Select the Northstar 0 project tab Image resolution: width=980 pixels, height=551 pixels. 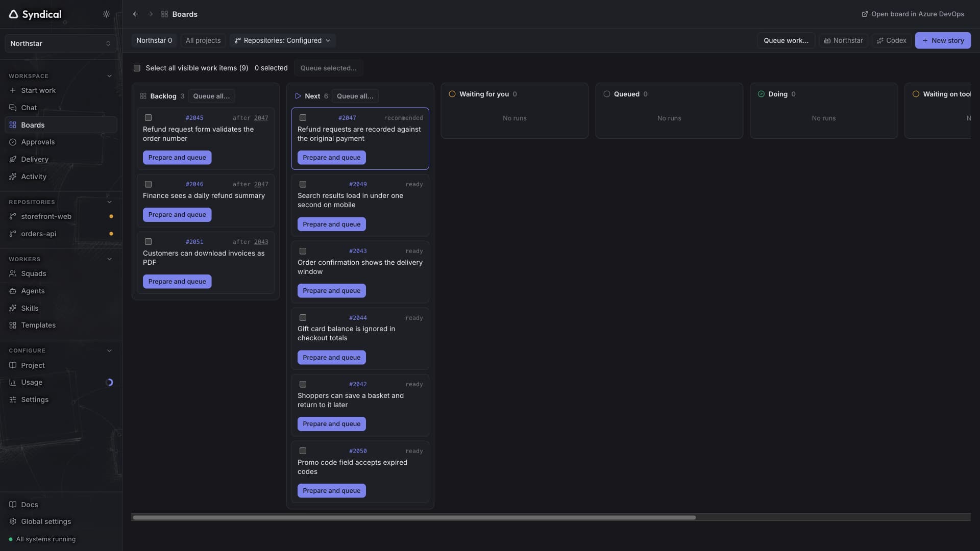[154, 40]
